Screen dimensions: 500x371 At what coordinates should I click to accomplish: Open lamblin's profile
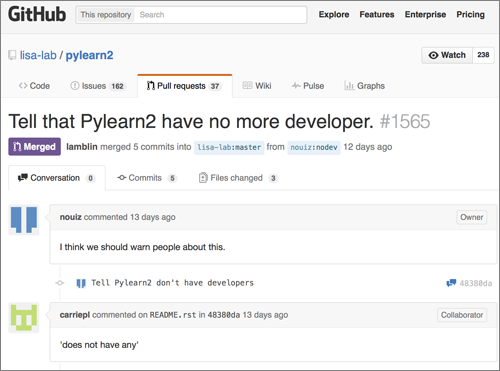click(x=82, y=147)
